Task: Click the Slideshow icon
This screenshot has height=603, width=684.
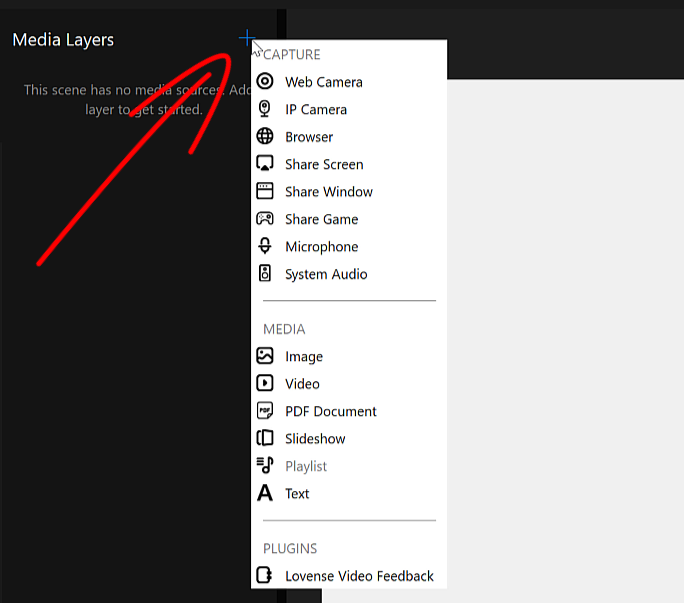Action: [x=265, y=438]
